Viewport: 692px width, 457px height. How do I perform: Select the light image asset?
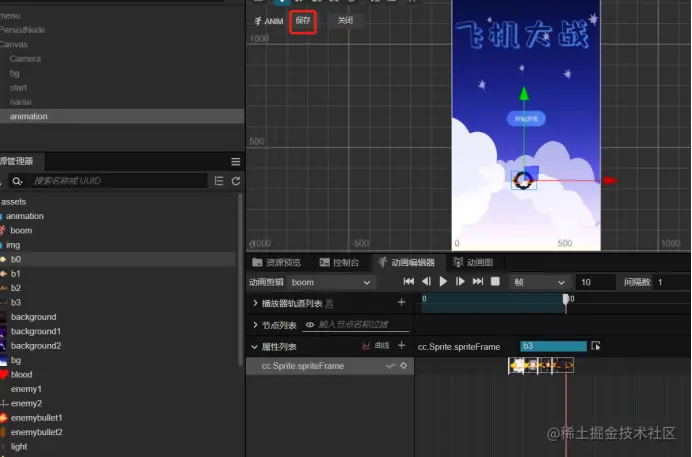pos(19,446)
